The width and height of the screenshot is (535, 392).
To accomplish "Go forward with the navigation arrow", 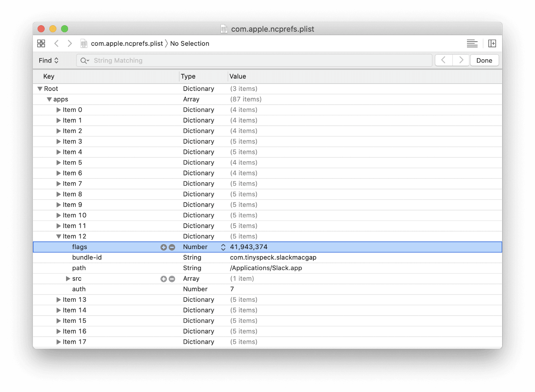I will click(x=70, y=44).
